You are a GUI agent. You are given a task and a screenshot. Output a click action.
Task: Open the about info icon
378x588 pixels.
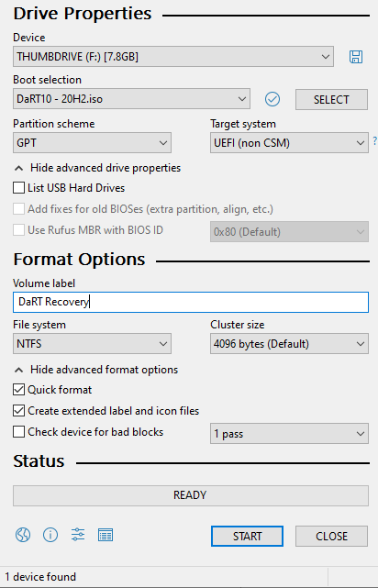click(x=50, y=535)
